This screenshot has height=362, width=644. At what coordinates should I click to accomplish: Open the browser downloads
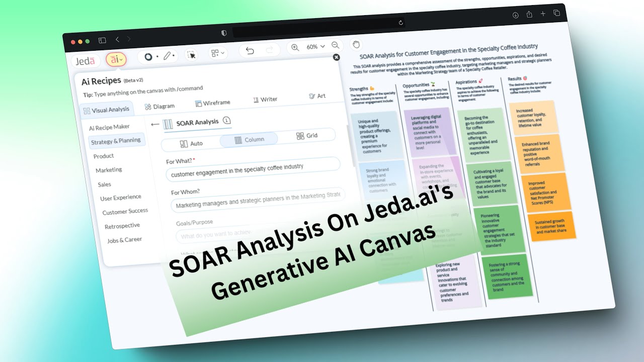pyautogui.click(x=516, y=15)
